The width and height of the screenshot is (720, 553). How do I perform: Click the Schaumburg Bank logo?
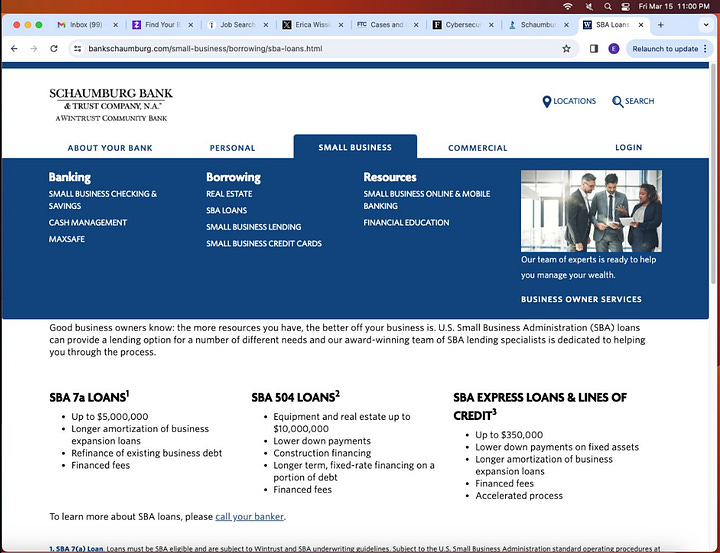(111, 105)
